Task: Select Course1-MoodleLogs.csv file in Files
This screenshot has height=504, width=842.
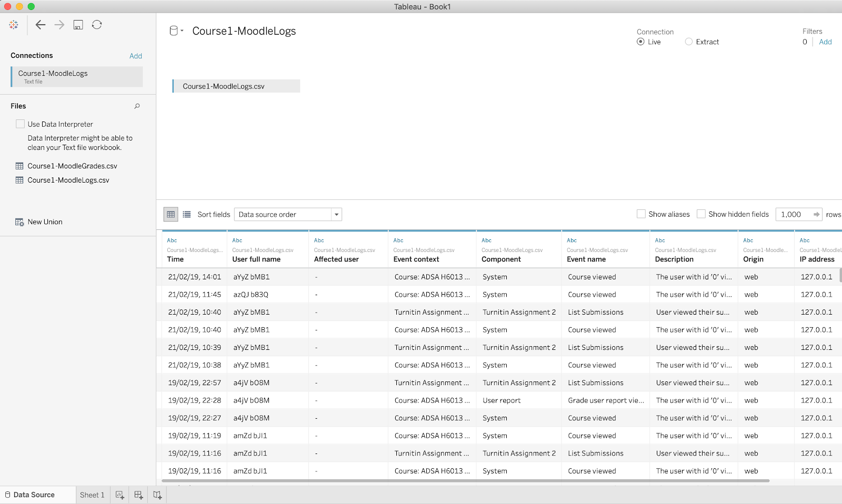Action: [x=68, y=180]
